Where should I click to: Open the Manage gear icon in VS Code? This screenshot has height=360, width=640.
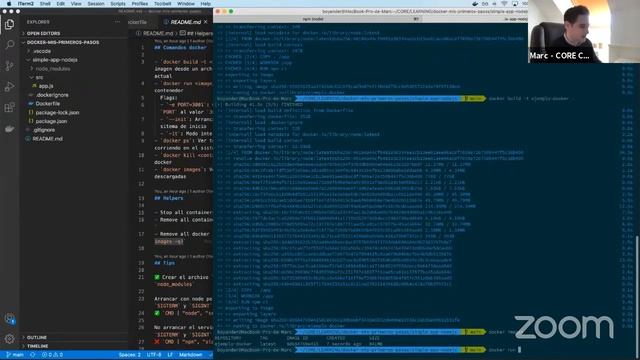point(9,338)
